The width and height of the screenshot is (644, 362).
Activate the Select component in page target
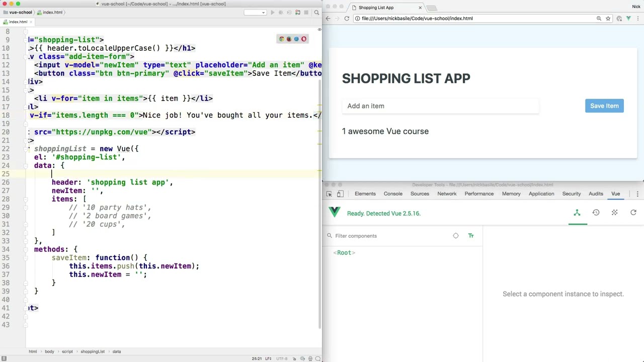pyautogui.click(x=456, y=236)
